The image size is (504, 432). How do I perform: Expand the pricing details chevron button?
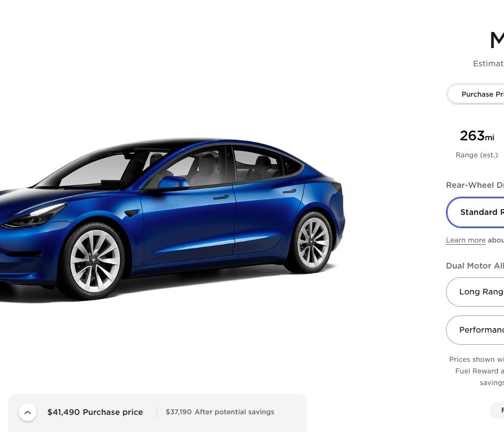tap(28, 412)
